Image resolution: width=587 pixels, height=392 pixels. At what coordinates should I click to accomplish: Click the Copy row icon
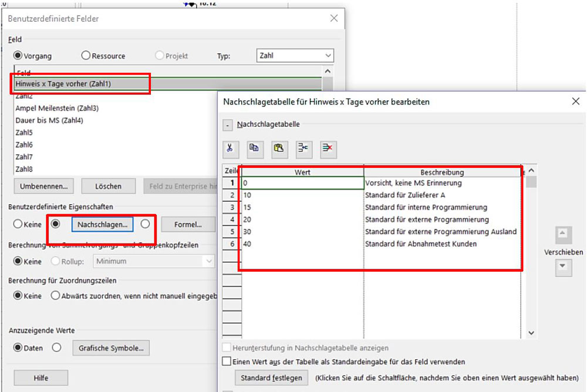point(255,148)
